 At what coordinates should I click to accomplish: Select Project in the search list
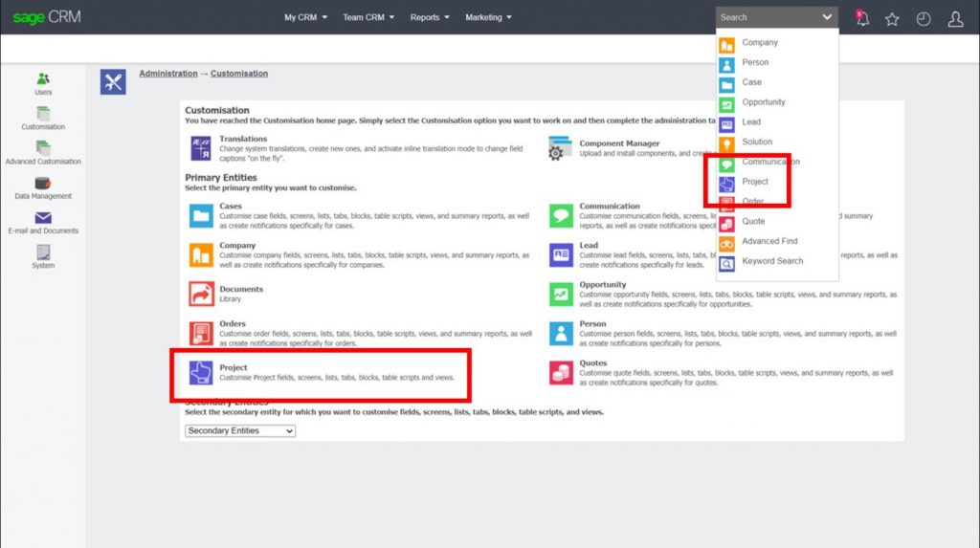click(x=755, y=182)
